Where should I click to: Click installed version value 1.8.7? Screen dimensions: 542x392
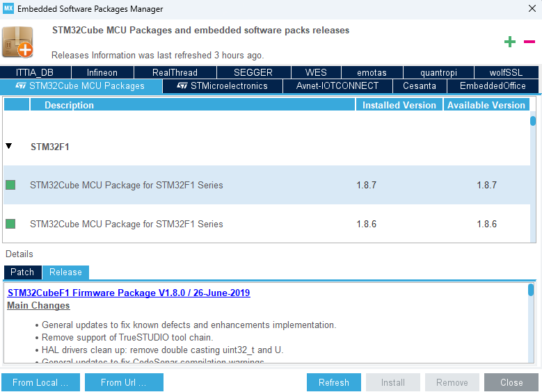click(x=367, y=185)
